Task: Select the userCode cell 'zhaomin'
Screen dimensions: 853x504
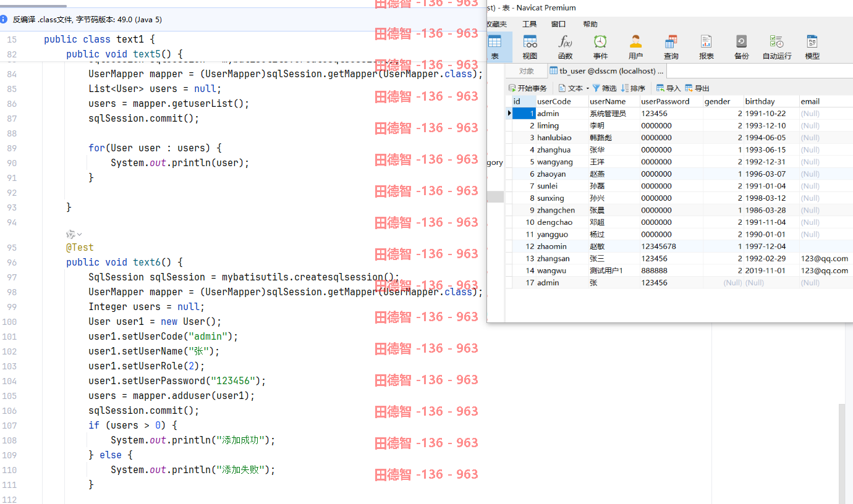Action: pyautogui.click(x=561, y=246)
